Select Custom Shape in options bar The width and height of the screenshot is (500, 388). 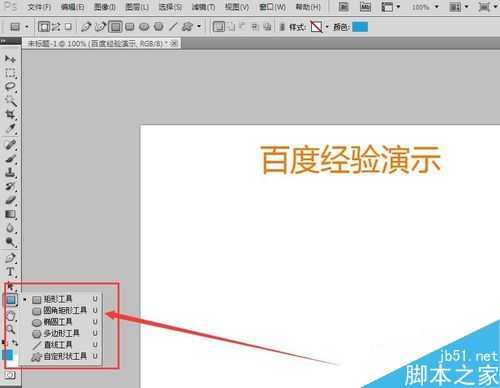(x=187, y=27)
